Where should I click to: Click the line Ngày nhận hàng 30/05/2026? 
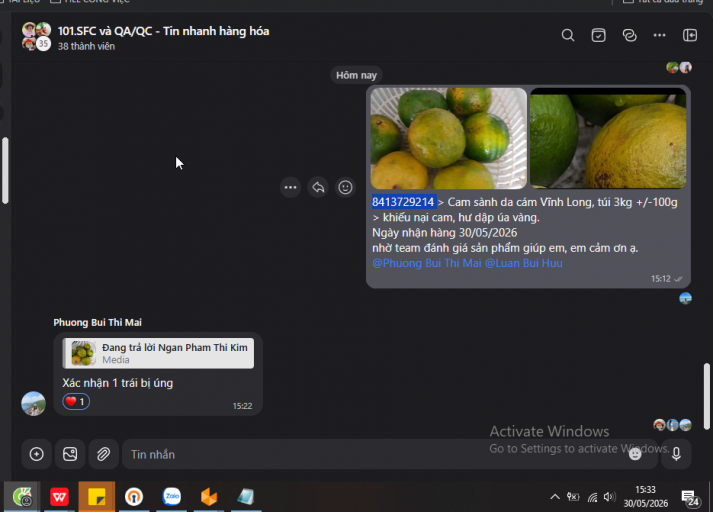click(444, 233)
